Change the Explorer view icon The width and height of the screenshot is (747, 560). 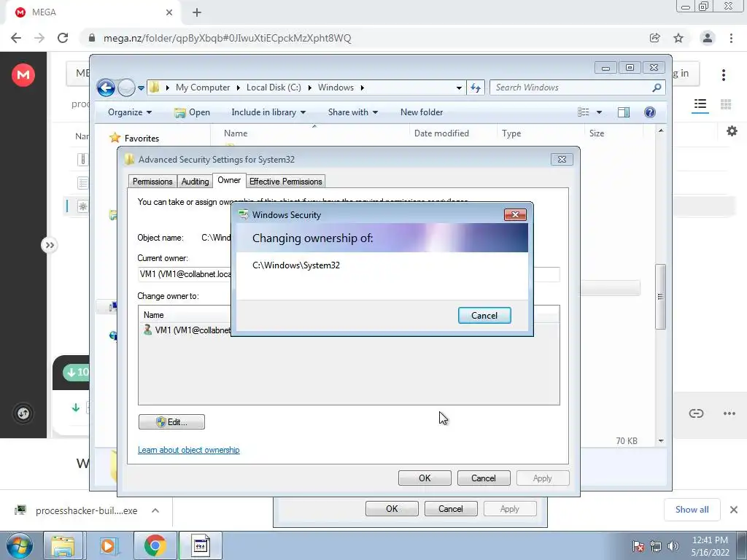coord(583,112)
